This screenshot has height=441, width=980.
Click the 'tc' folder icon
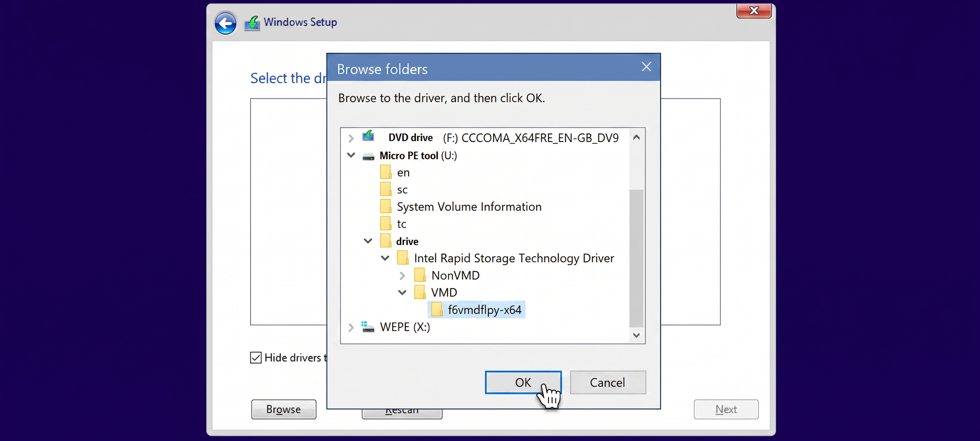(385, 224)
